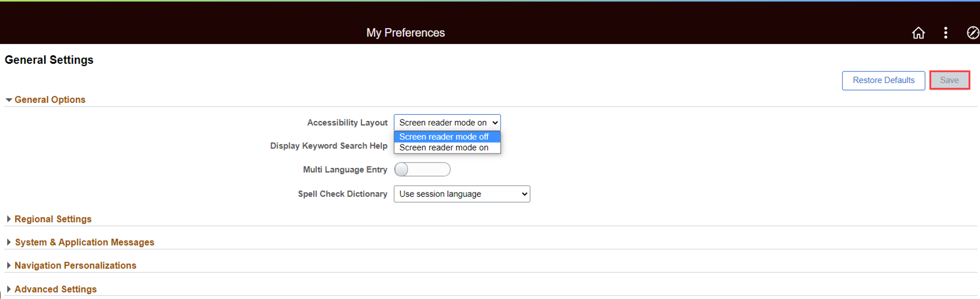Open the three-dot Actions menu
This screenshot has width=980, height=299.
[x=946, y=33]
